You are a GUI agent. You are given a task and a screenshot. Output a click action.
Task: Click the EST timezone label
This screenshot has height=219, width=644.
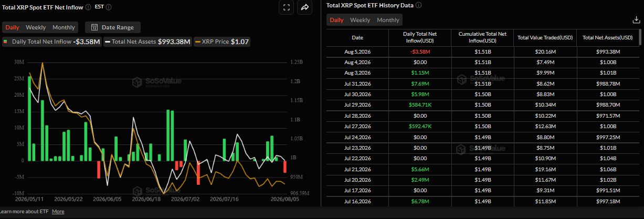point(99,7)
